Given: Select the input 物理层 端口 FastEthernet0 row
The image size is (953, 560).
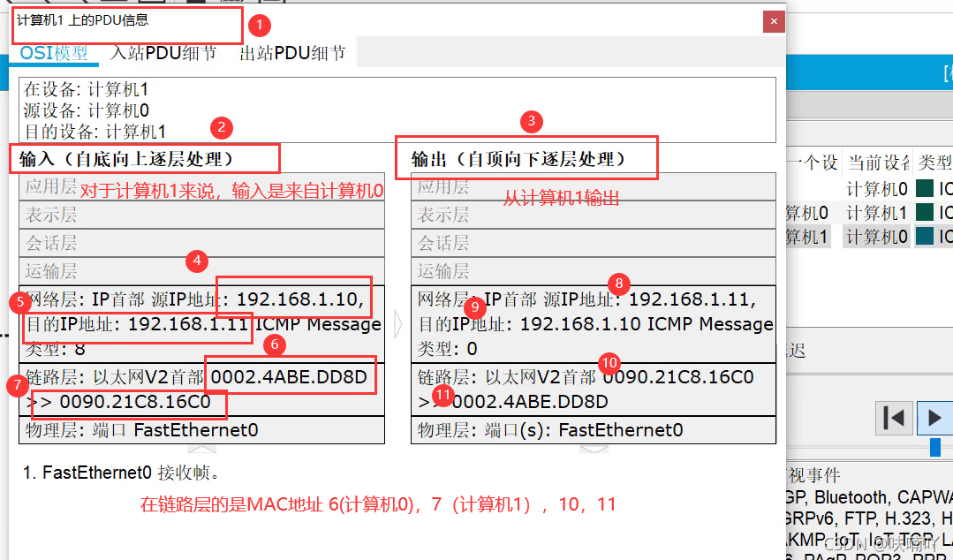Looking at the screenshot, I should (x=201, y=430).
